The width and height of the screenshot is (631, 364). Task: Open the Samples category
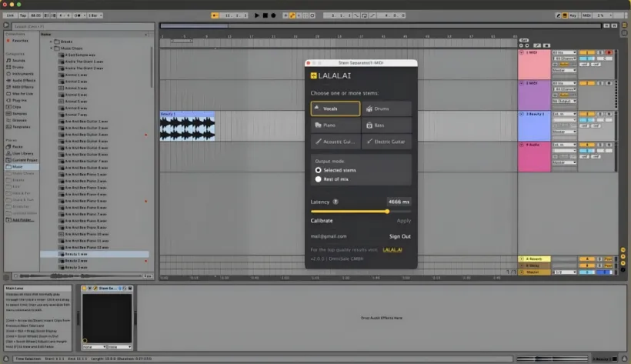pyautogui.click(x=19, y=114)
